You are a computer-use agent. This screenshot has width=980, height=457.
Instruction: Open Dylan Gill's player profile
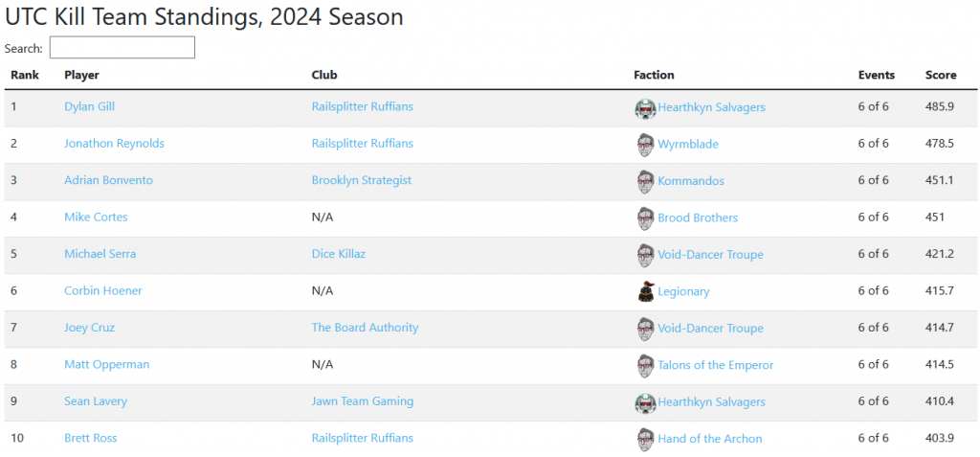[x=89, y=107]
